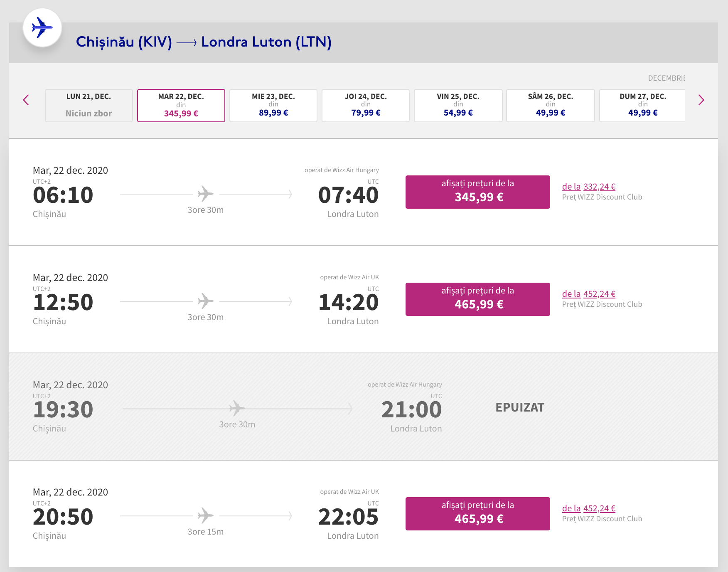Viewport: 728px width, 572px height.
Task: Go to previous week with left arrow
Action: [x=26, y=100]
